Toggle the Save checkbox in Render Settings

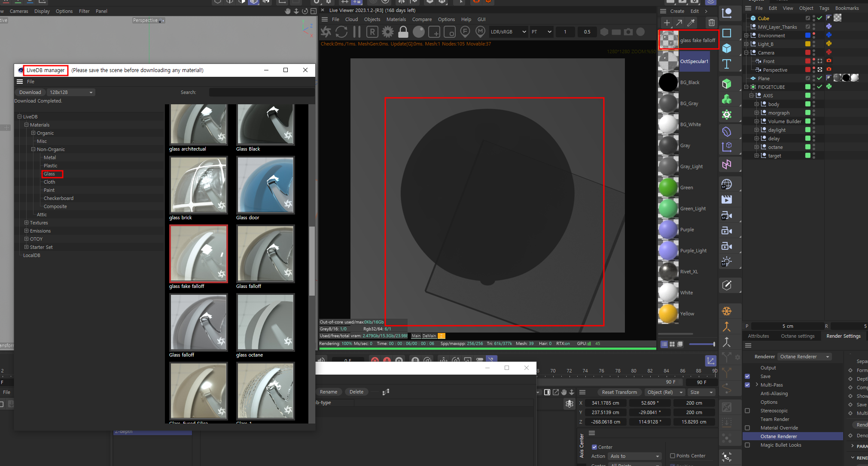pyautogui.click(x=747, y=376)
